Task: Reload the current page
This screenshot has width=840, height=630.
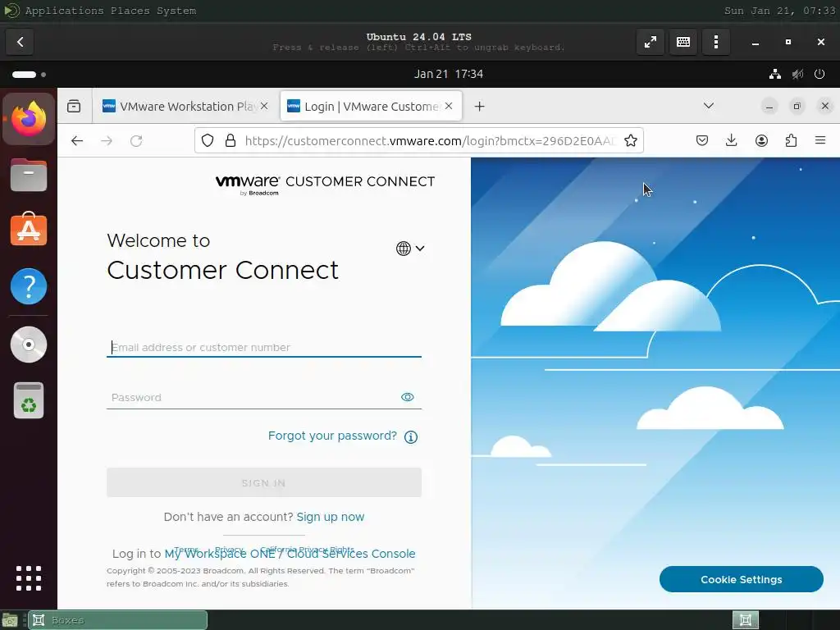Action: coord(136,141)
